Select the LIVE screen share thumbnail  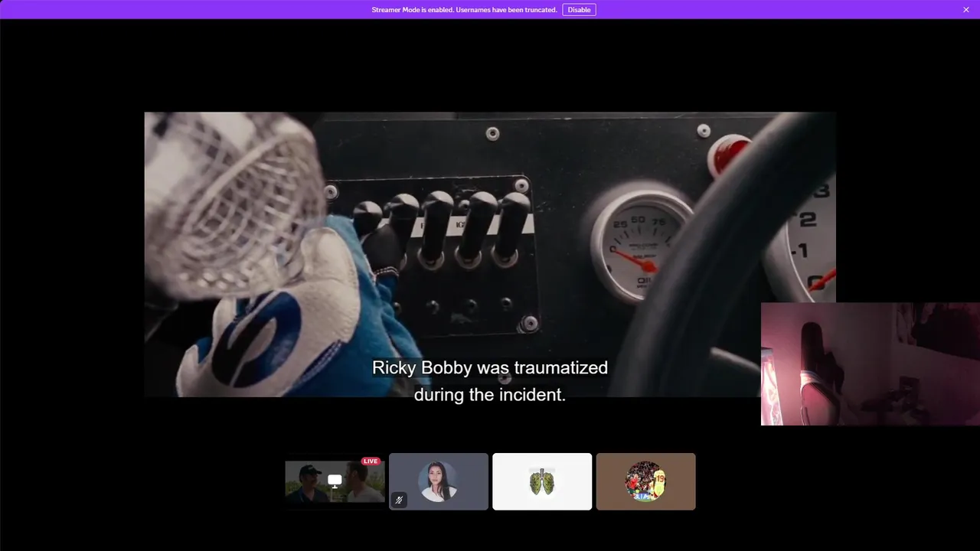[x=335, y=481]
